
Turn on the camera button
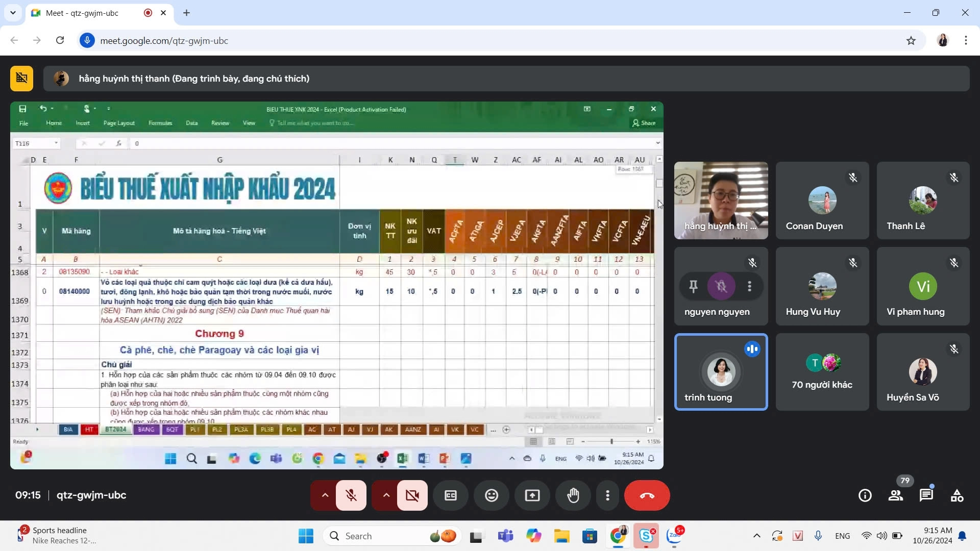(x=412, y=495)
